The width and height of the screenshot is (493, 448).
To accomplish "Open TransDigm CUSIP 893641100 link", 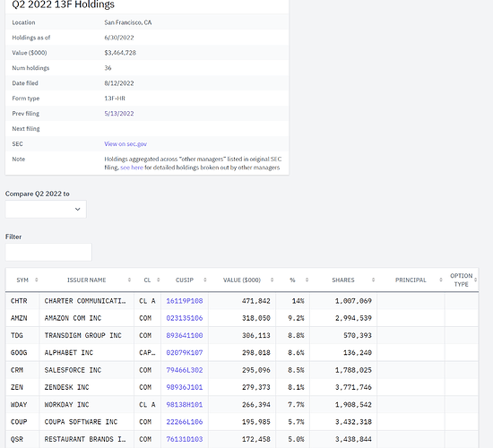I will coord(185,335).
